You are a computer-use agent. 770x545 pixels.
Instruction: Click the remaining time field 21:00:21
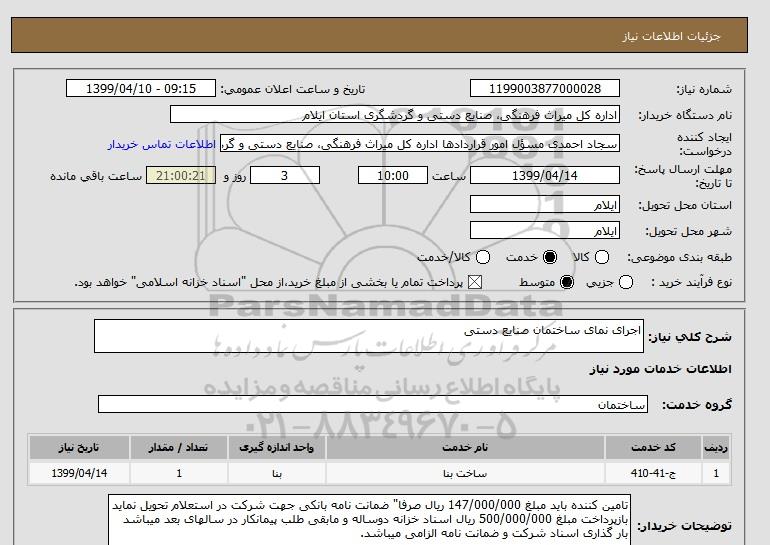tap(181, 175)
